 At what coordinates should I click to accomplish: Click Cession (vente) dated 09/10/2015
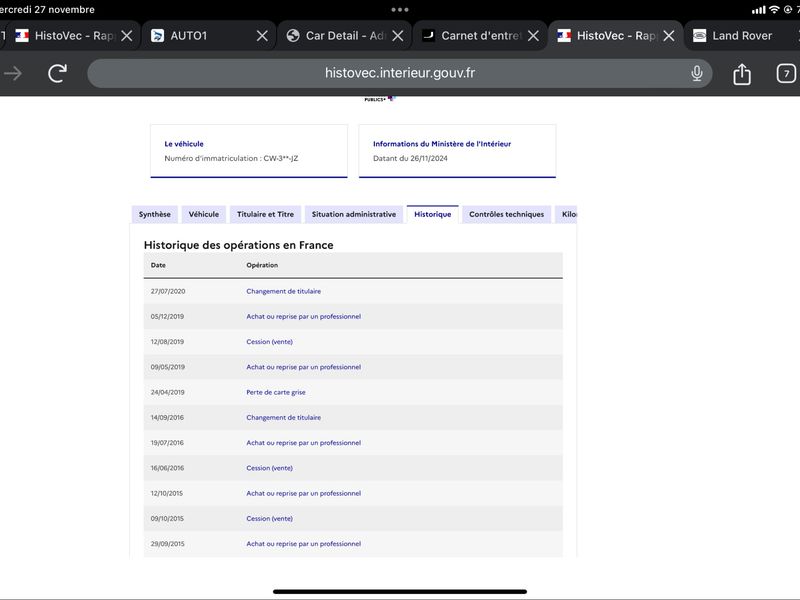click(269, 518)
